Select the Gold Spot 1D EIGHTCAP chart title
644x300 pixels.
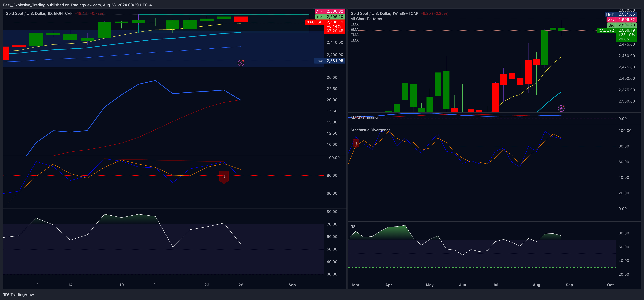(x=39, y=14)
